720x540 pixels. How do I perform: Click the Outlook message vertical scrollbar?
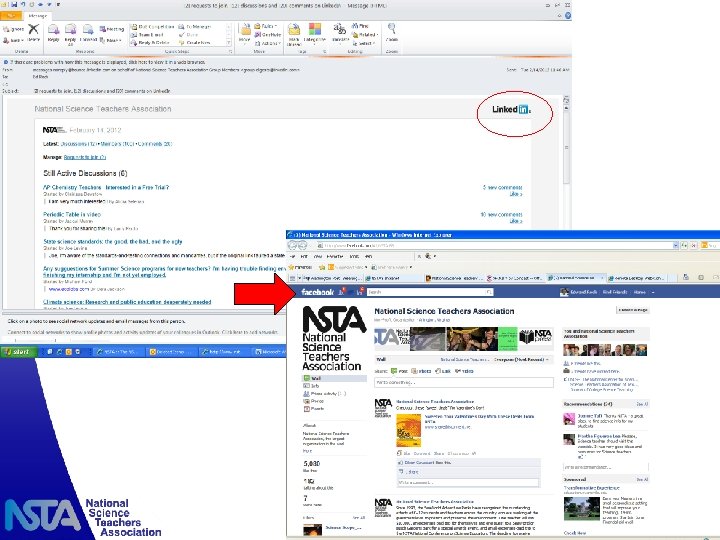(x=566, y=147)
